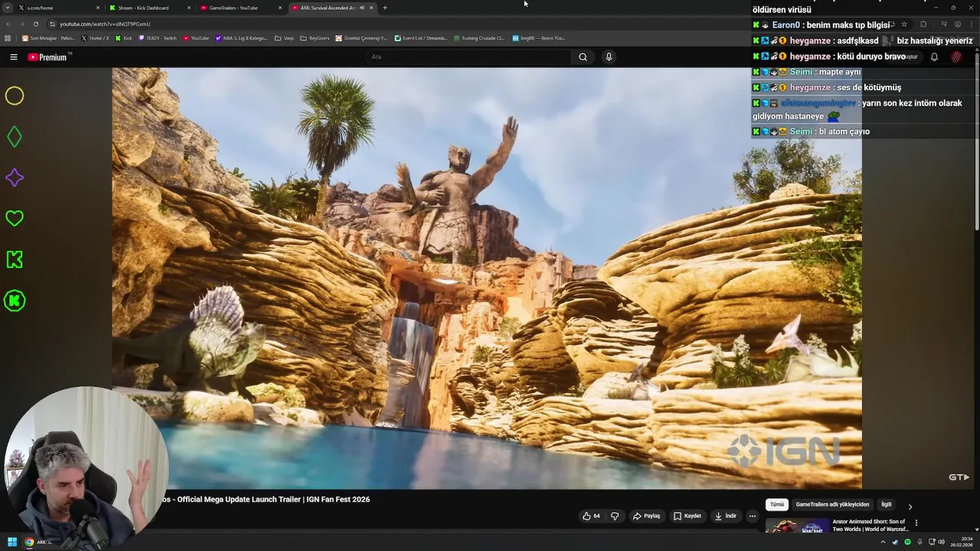Bookmark this page with the star icon
980x551 pixels.
[904, 24]
